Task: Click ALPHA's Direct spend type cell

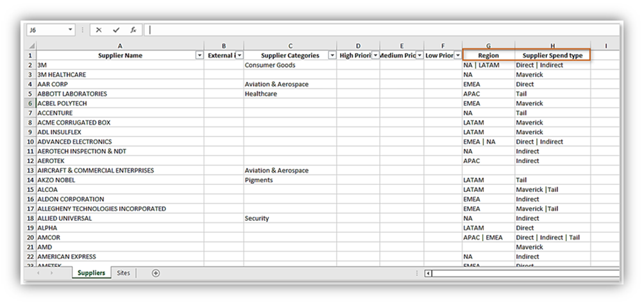Action: click(x=553, y=228)
